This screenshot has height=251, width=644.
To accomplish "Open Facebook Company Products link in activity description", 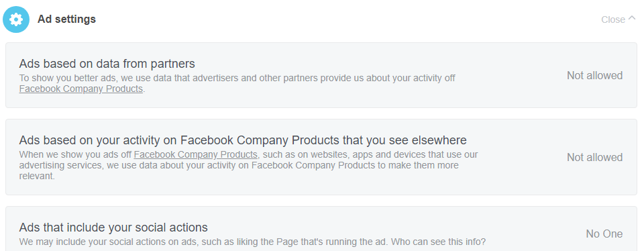I will pos(195,155).
